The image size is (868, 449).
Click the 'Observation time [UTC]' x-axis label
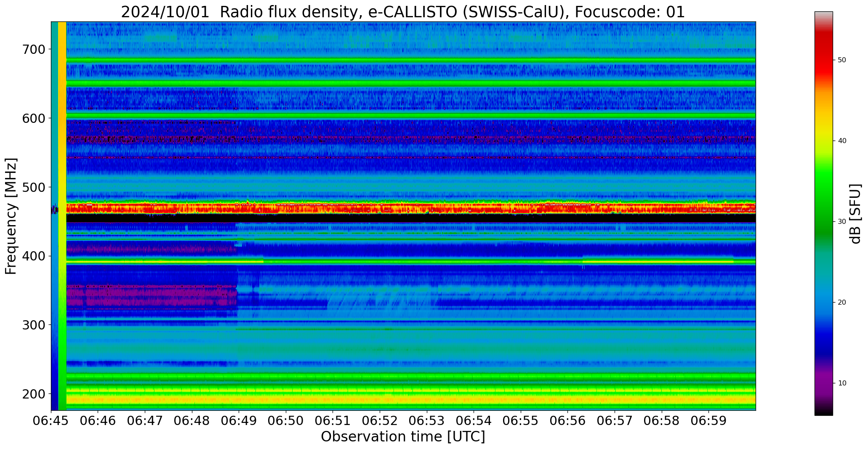[403, 436]
